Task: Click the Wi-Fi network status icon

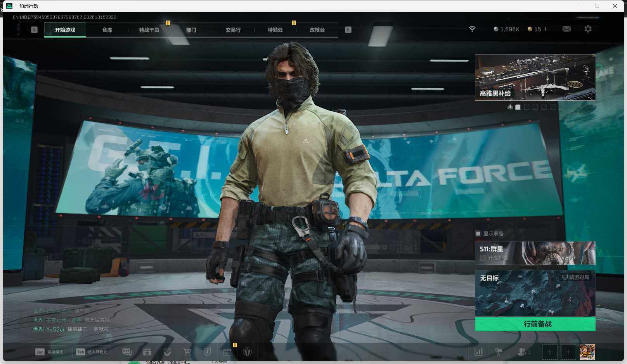Action: pos(472,29)
